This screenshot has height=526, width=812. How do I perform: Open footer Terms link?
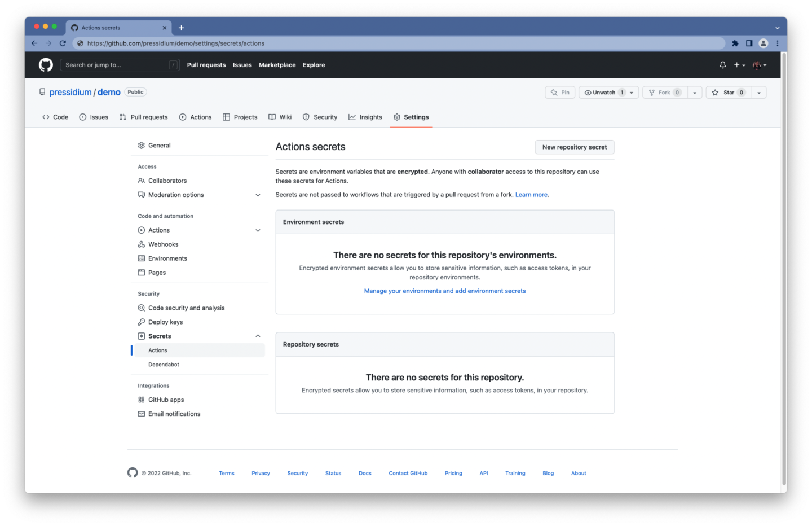tap(227, 474)
